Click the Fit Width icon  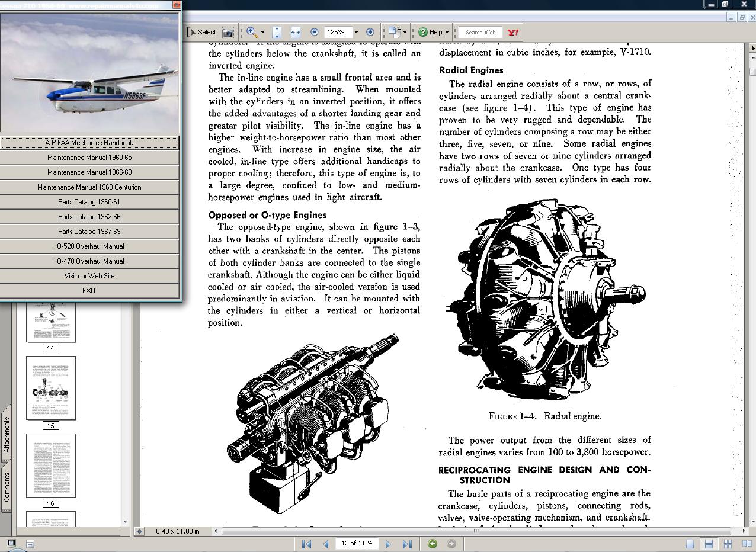point(295,32)
